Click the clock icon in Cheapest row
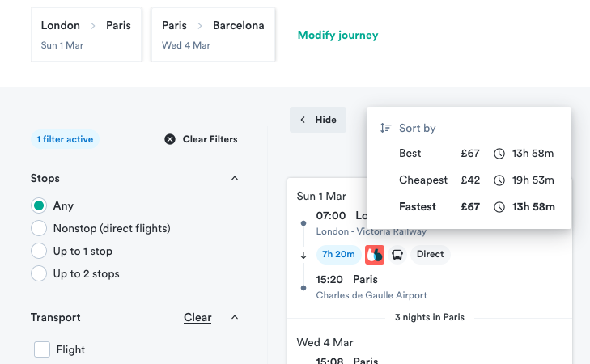This screenshot has width=590, height=364. coord(499,180)
